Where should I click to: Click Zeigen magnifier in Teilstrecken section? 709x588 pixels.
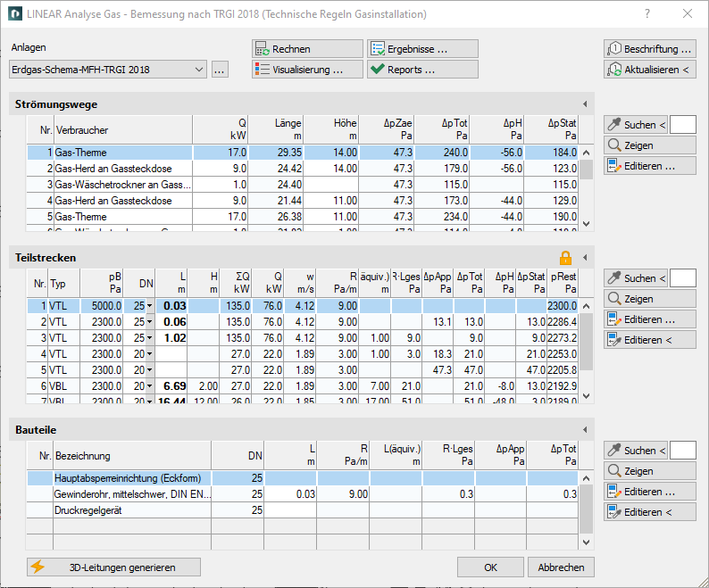650,299
